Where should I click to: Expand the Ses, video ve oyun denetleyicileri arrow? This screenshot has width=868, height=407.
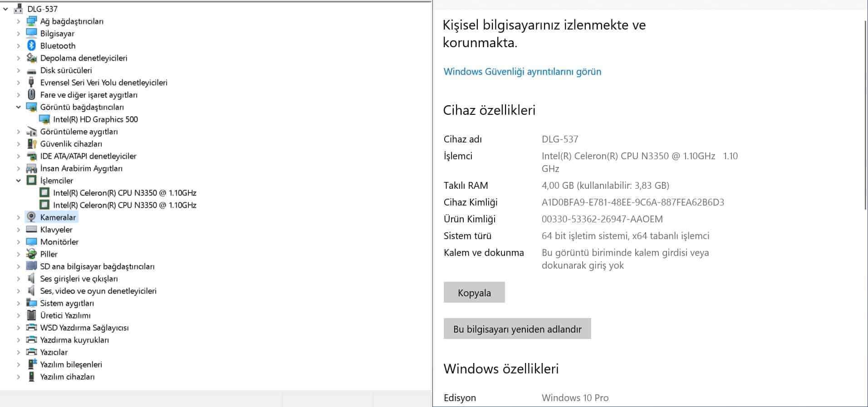[x=18, y=290]
